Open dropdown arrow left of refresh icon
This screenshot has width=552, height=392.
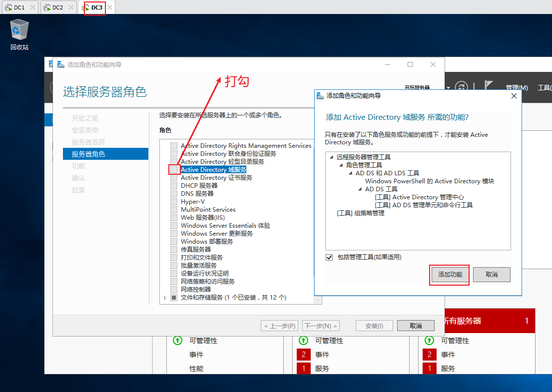coord(448,87)
